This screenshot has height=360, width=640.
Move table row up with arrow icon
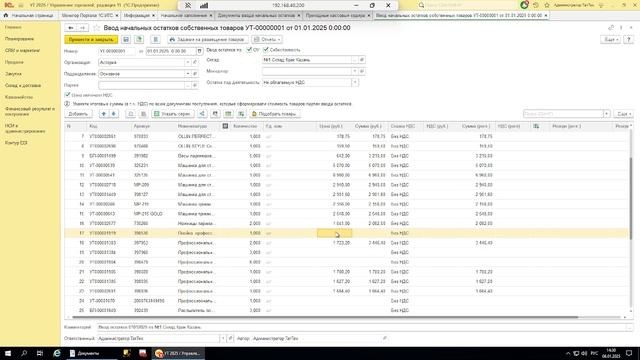[104, 114]
